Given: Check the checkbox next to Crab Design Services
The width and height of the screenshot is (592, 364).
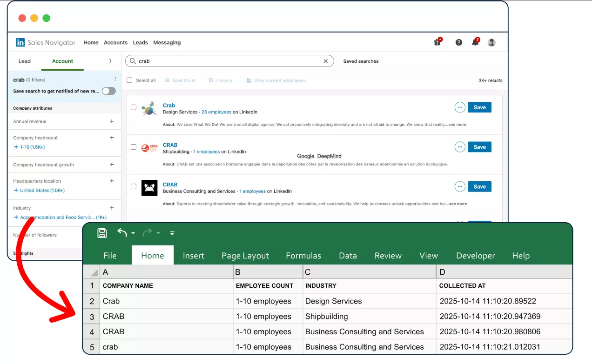Looking at the screenshot, I should click(x=134, y=107).
